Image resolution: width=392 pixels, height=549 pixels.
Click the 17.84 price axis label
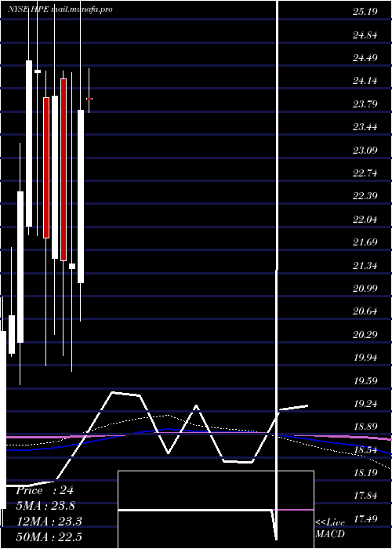click(x=365, y=496)
